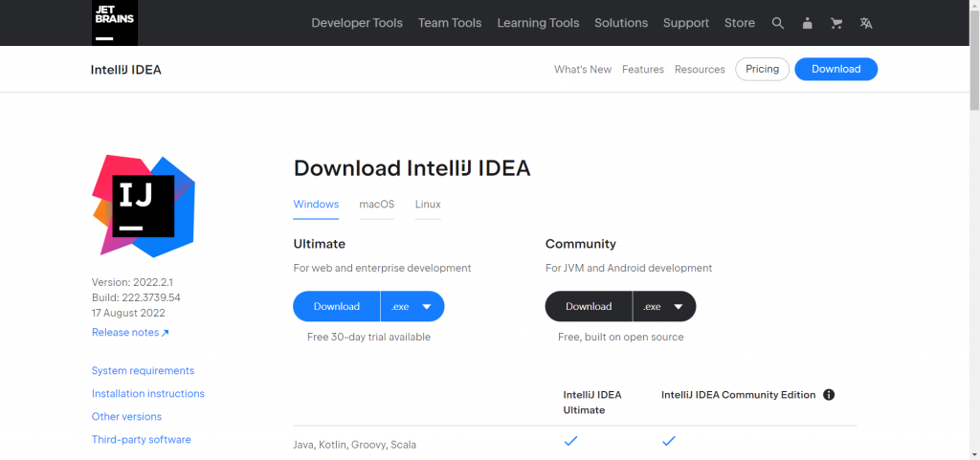Select the Linux tab

(428, 204)
